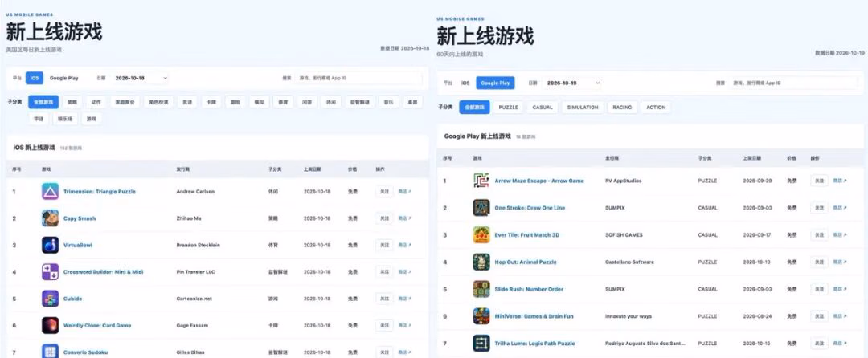
Task: Open the store link in the Arrow Maze Escape row
Action: (840, 181)
